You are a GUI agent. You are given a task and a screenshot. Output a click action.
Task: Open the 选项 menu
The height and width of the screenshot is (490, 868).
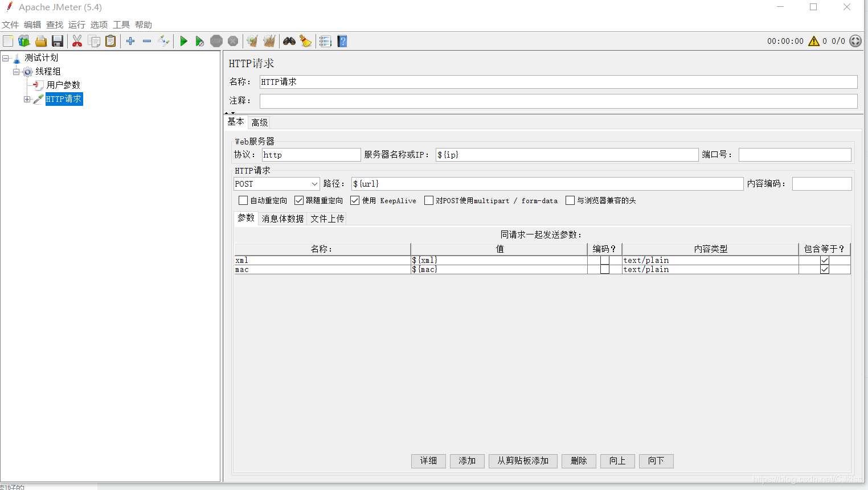[x=99, y=24]
